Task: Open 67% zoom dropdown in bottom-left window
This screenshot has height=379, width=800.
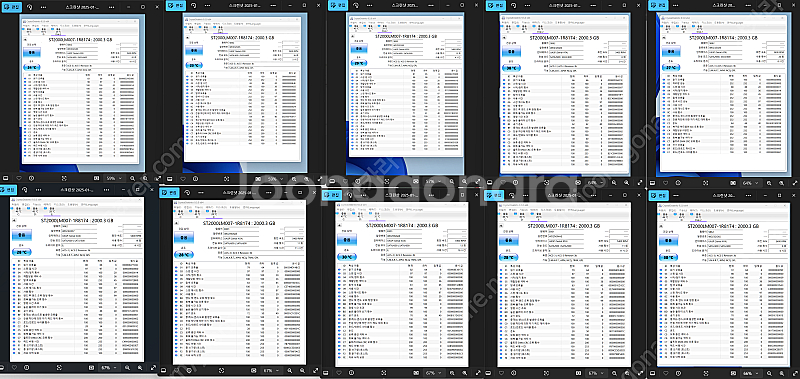Action: click(x=110, y=367)
